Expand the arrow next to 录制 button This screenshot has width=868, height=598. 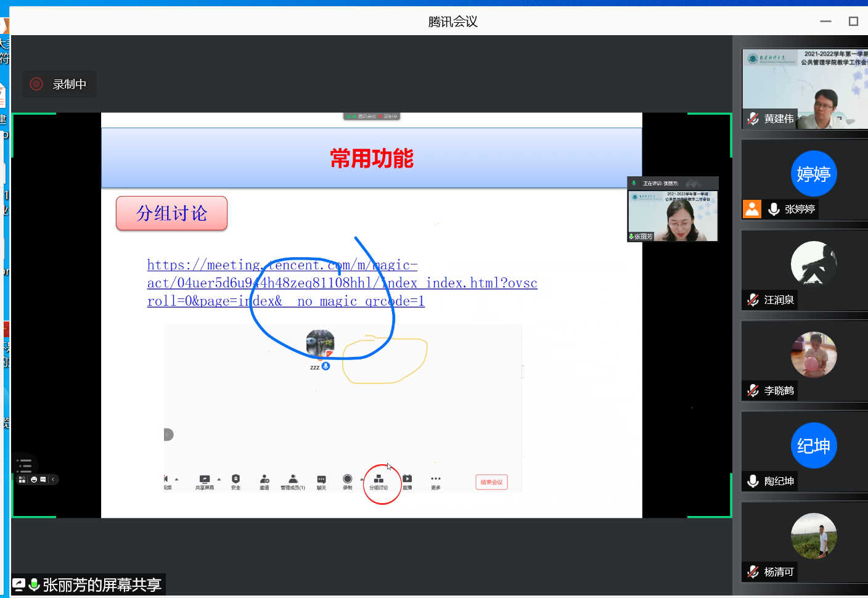click(x=361, y=479)
